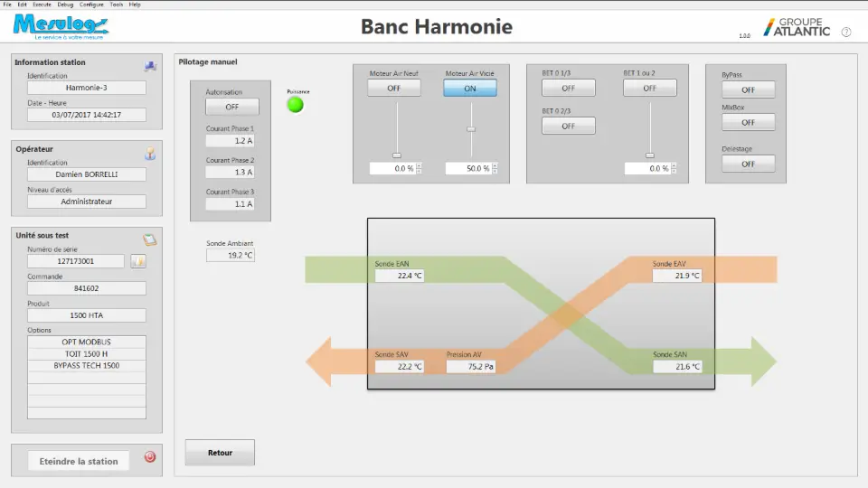Click the Groupe Atlantic logo

(797, 27)
